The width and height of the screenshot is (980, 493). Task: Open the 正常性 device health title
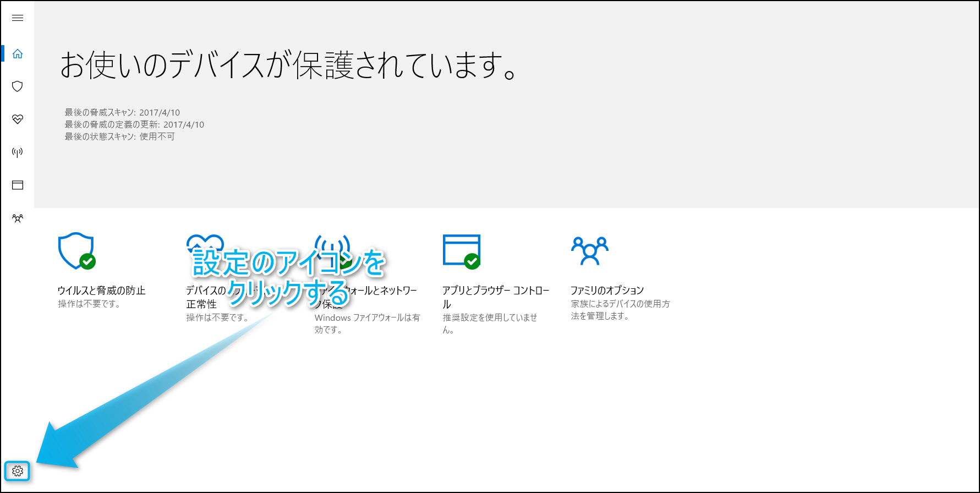click(201, 304)
